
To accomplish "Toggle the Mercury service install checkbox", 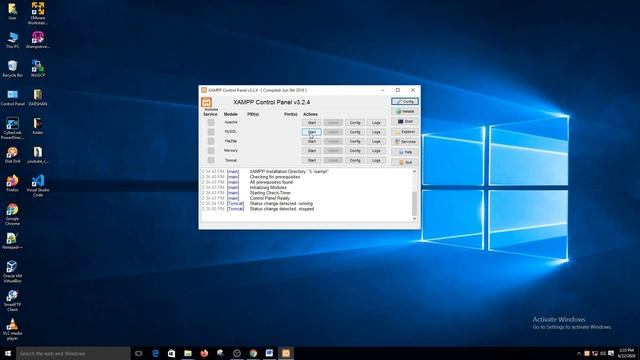I will (211, 151).
